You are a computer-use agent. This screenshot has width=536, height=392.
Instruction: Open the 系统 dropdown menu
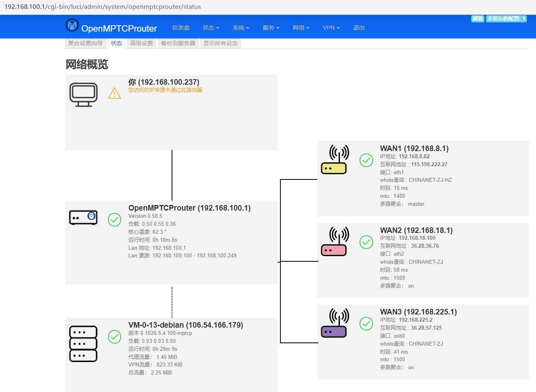[241, 28]
